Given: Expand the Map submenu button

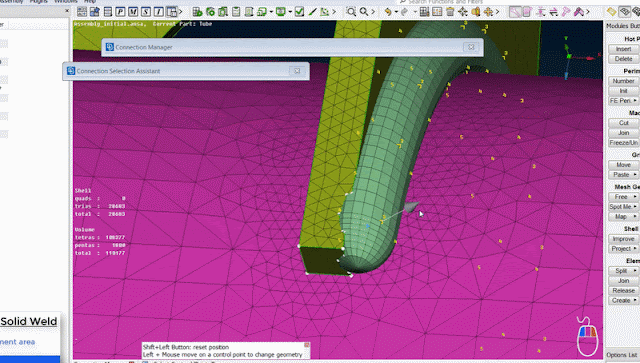Looking at the screenshot, I should click(624, 216).
